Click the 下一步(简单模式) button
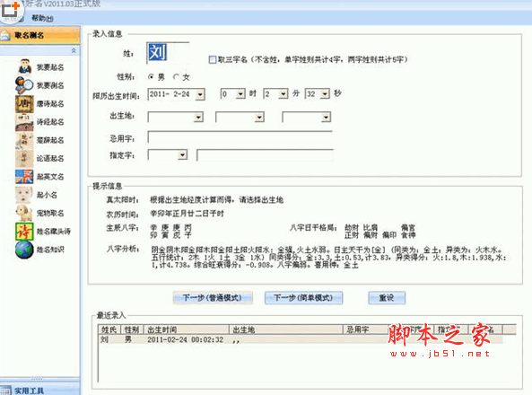 [x=303, y=298]
